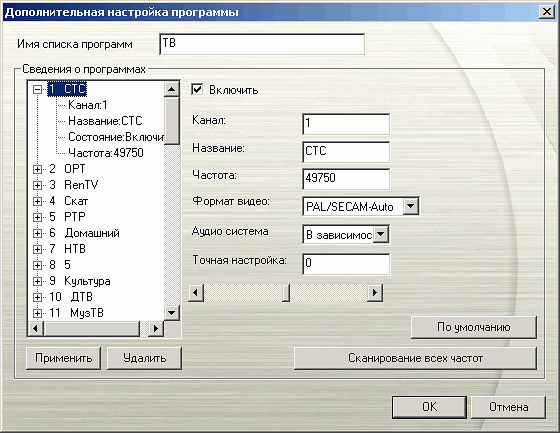Click the tree vertical scrollbar thumb
The image size is (560, 433).
tap(171, 121)
